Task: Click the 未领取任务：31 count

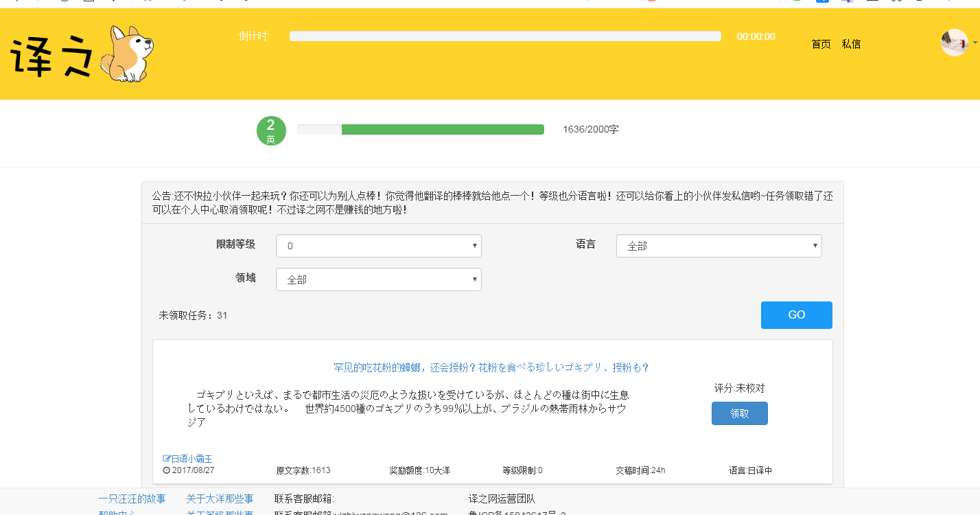Action: pyautogui.click(x=193, y=315)
